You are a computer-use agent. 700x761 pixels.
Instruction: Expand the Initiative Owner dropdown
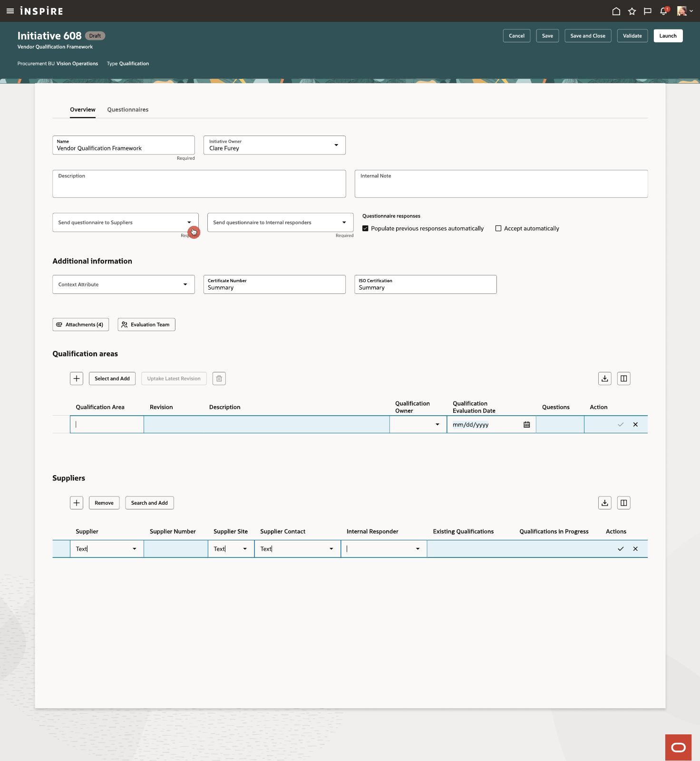pyautogui.click(x=336, y=145)
